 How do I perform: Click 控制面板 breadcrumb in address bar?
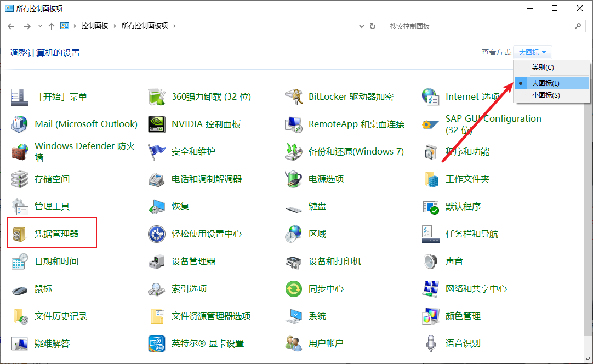[x=94, y=26]
